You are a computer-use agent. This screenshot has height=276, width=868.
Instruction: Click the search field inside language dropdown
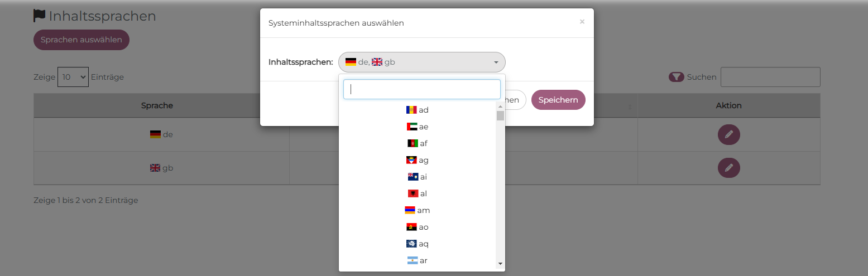click(x=421, y=89)
